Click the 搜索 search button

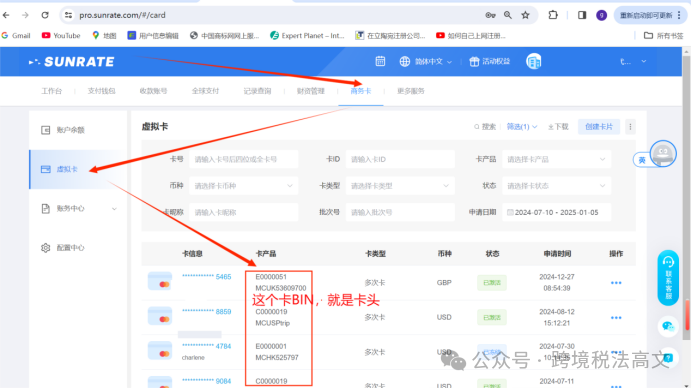[x=485, y=127]
